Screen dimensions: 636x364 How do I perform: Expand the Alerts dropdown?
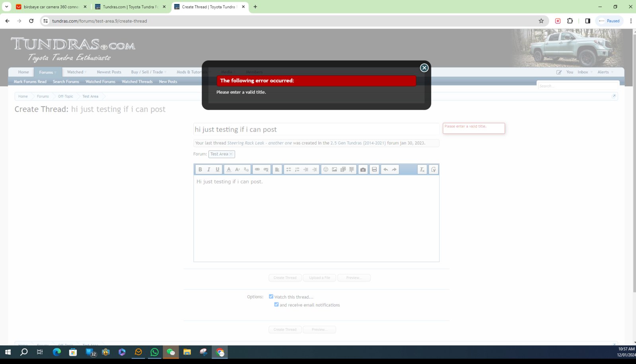pyautogui.click(x=612, y=72)
